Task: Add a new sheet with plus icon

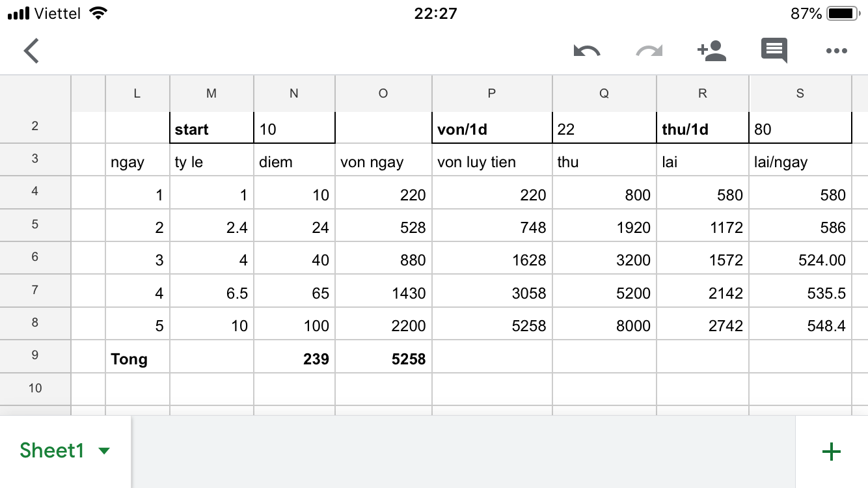Action: (x=832, y=452)
